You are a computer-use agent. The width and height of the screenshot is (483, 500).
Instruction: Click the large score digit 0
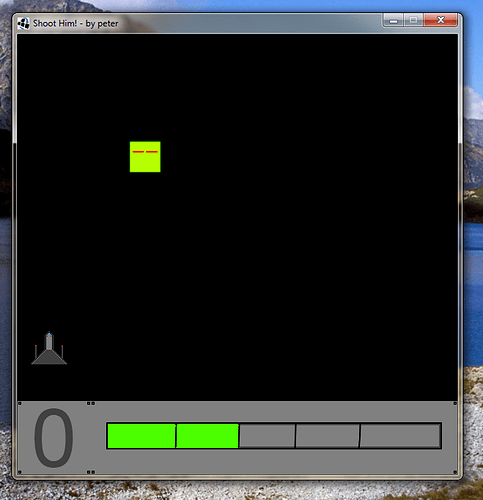coord(53,437)
